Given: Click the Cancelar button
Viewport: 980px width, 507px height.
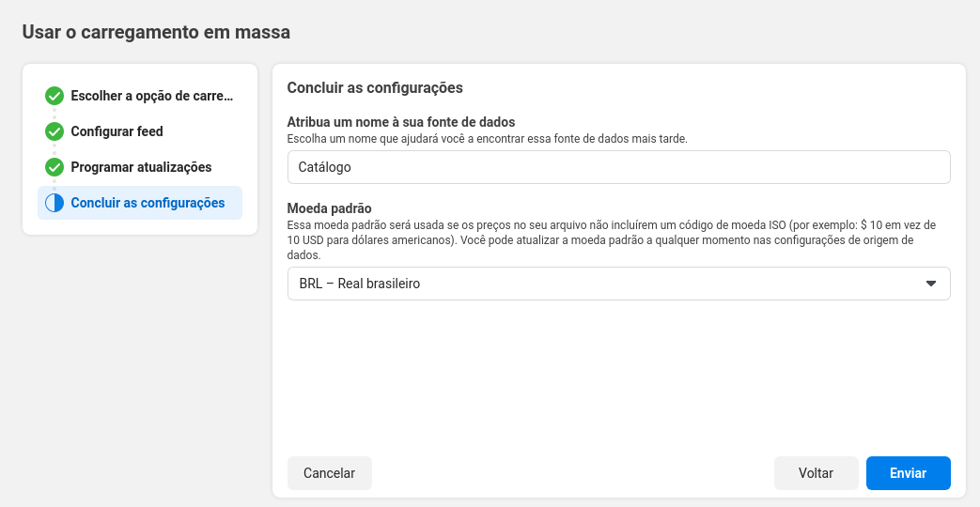Looking at the screenshot, I should coord(330,473).
